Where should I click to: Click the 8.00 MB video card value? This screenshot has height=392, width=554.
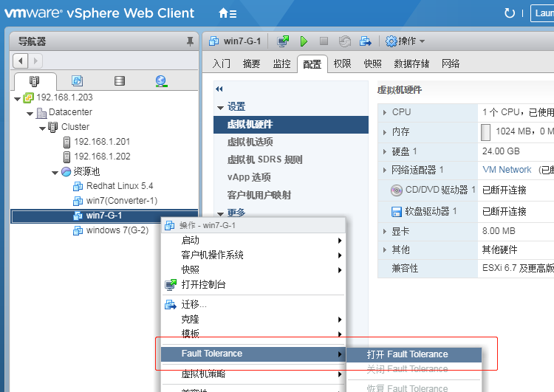(x=499, y=231)
